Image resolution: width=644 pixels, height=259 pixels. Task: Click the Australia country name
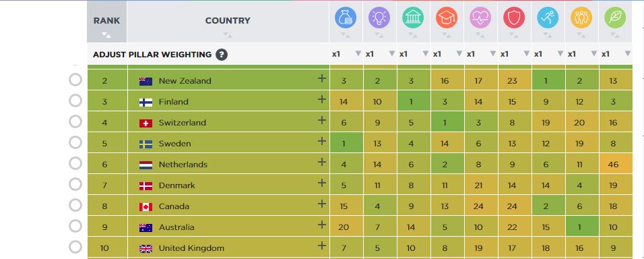click(x=176, y=227)
